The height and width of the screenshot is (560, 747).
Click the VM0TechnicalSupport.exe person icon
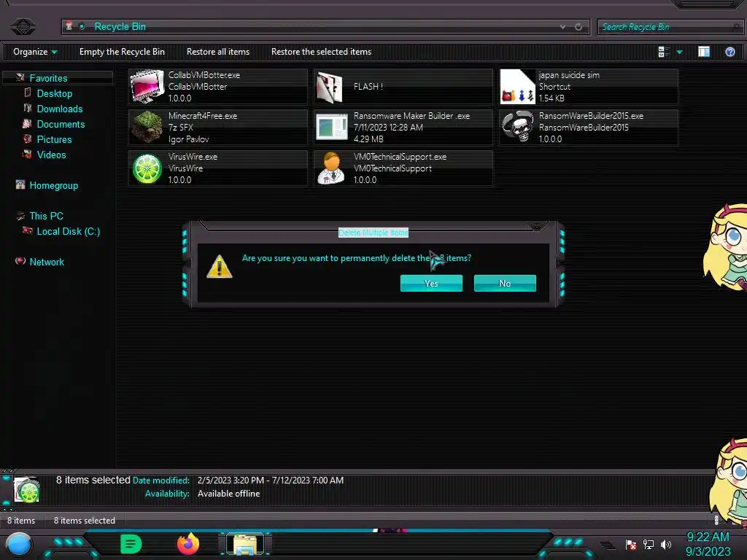click(331, 168)
